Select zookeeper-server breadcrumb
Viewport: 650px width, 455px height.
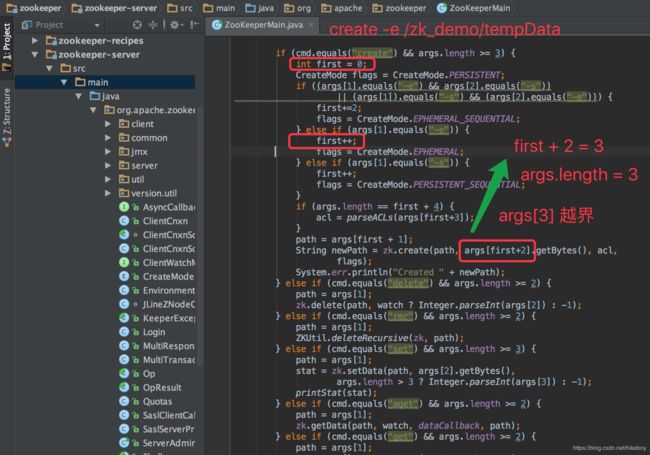[114, 8]
